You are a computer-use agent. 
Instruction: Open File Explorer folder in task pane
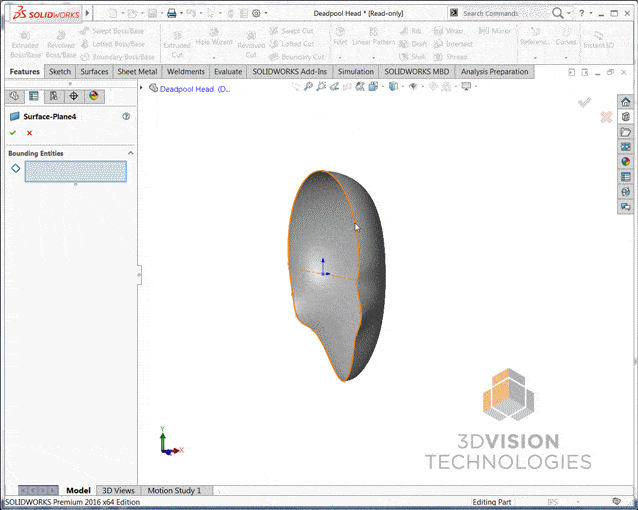tap(625, 132)
